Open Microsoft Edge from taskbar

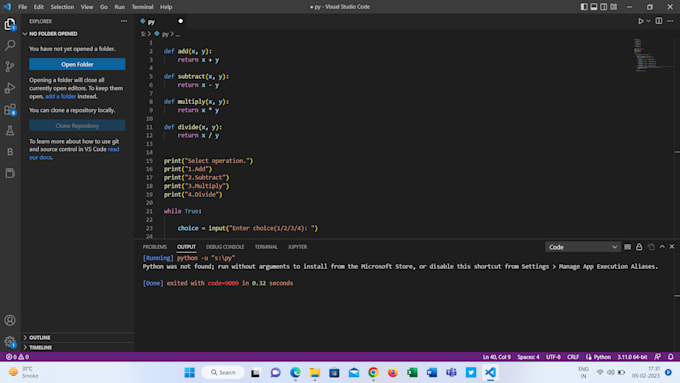(295, 373)
